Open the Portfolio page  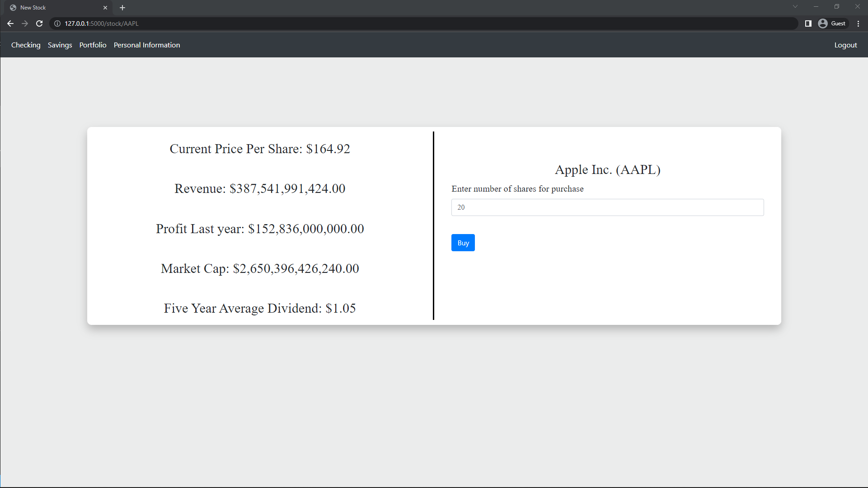93,45
